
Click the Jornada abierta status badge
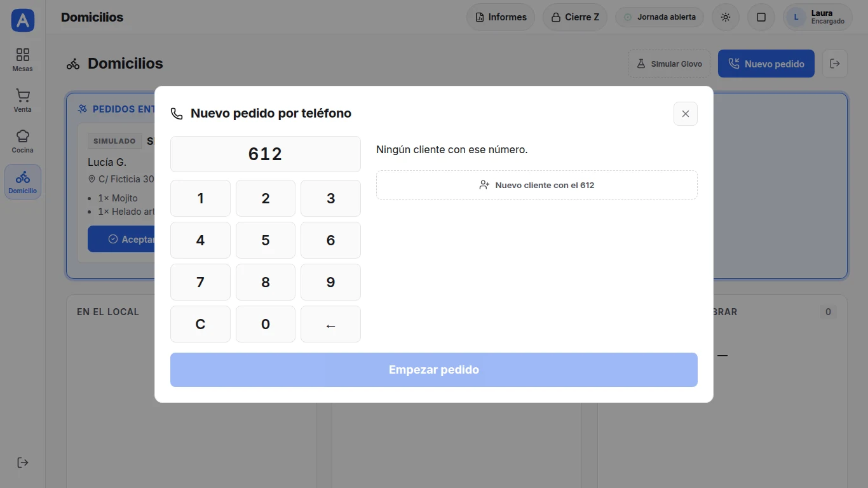(x=660, y=17)
